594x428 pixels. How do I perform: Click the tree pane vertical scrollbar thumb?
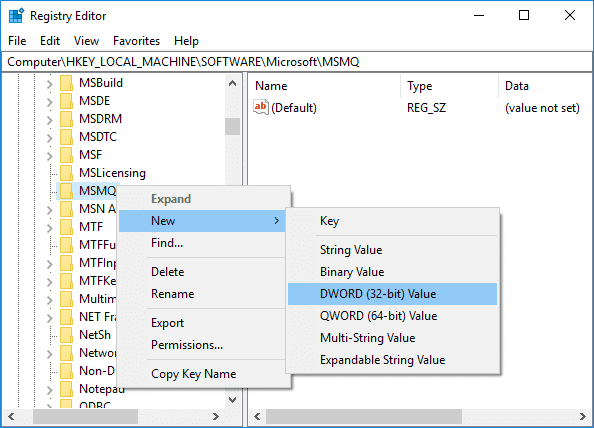click(233, 126)
